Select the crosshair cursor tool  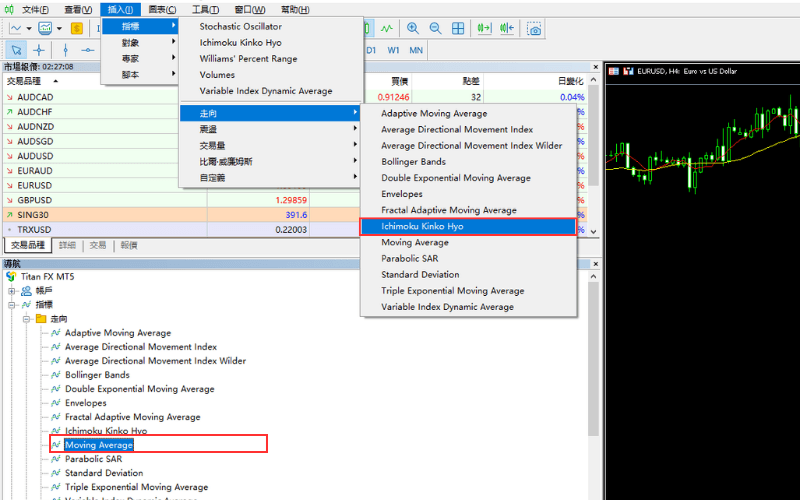(39, 50)
